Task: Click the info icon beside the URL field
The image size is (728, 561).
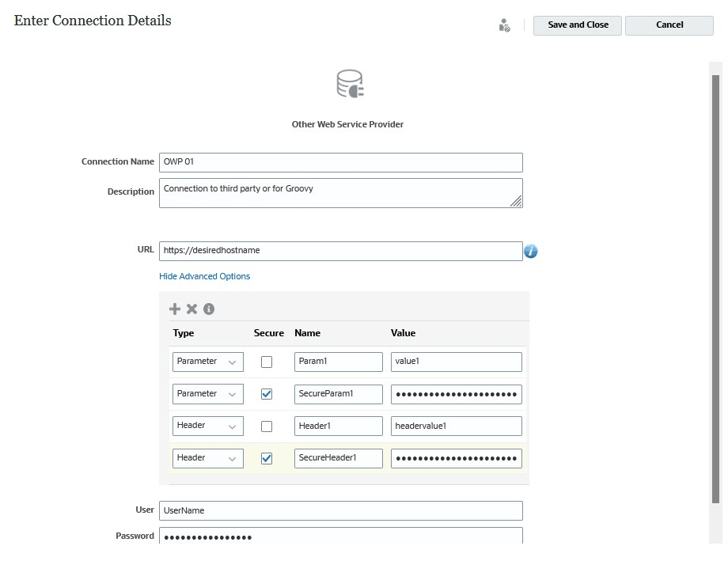Action: [x=530, y=251]
